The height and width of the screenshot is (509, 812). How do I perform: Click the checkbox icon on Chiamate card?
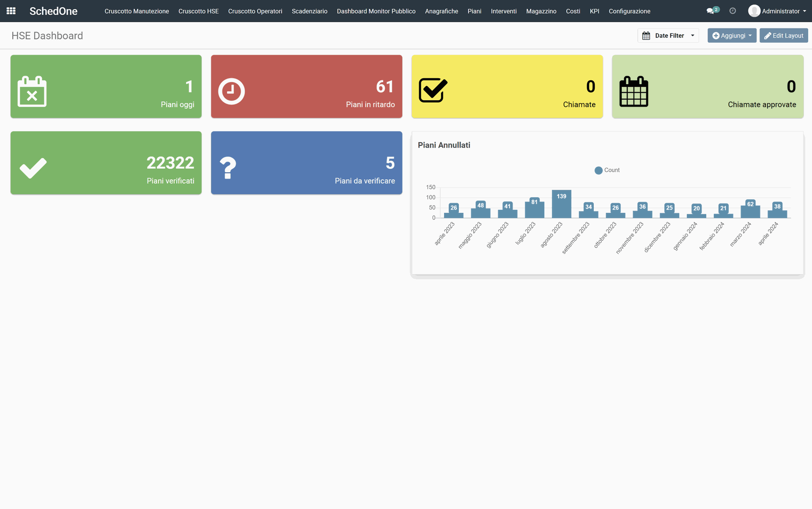433,90
